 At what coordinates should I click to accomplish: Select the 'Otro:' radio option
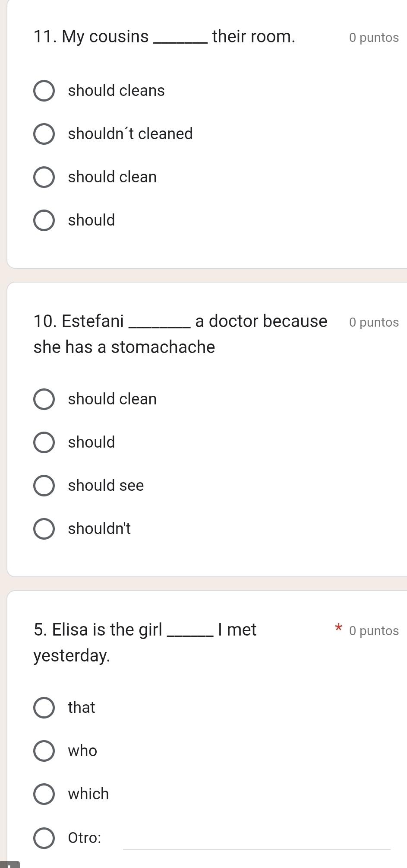point(44,838)
